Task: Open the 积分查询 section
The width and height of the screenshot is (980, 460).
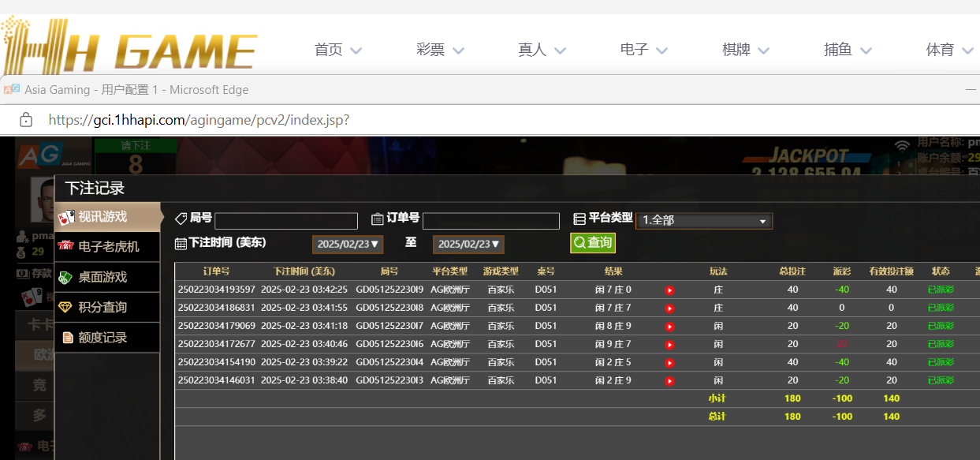Action: click(107, 307)
